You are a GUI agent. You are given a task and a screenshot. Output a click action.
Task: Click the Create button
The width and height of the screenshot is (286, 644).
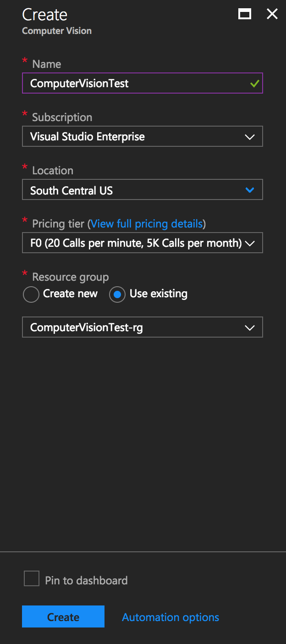(x=63, y=616)
